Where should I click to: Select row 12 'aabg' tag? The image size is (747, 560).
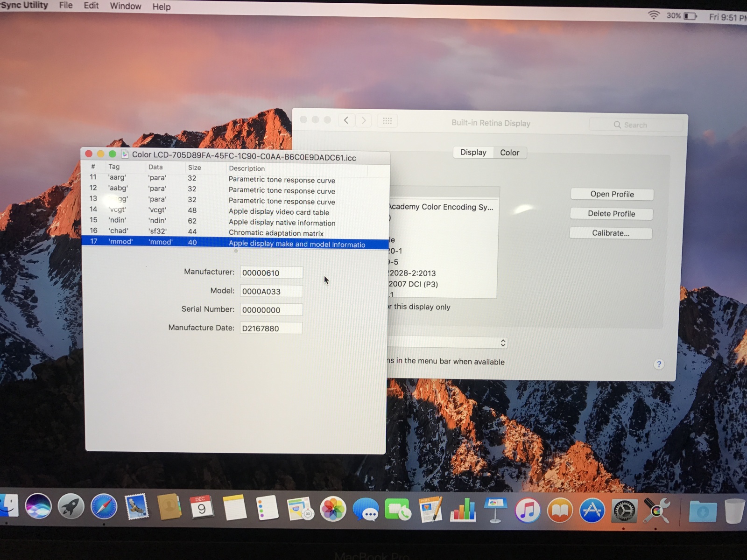pos(235,189)
